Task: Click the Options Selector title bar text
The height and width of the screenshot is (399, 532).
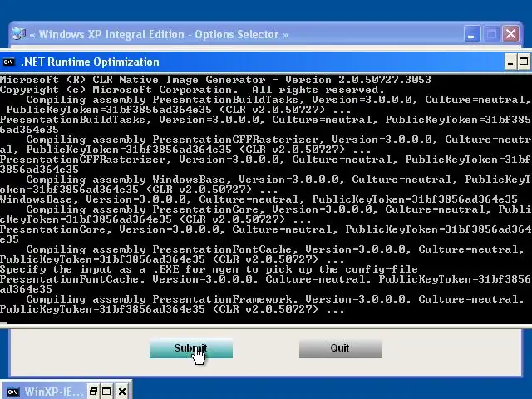Action: pos(159,34)
